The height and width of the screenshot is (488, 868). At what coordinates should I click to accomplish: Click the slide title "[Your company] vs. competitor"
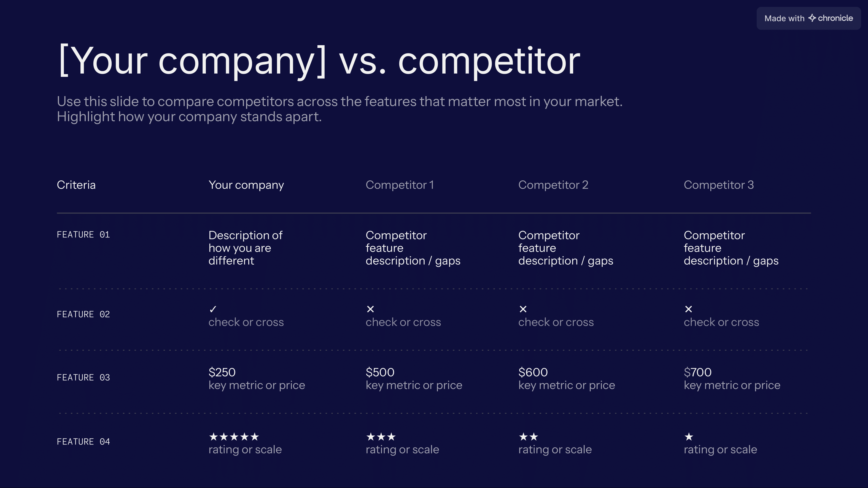pyautogui.click(x=319, y=61)
